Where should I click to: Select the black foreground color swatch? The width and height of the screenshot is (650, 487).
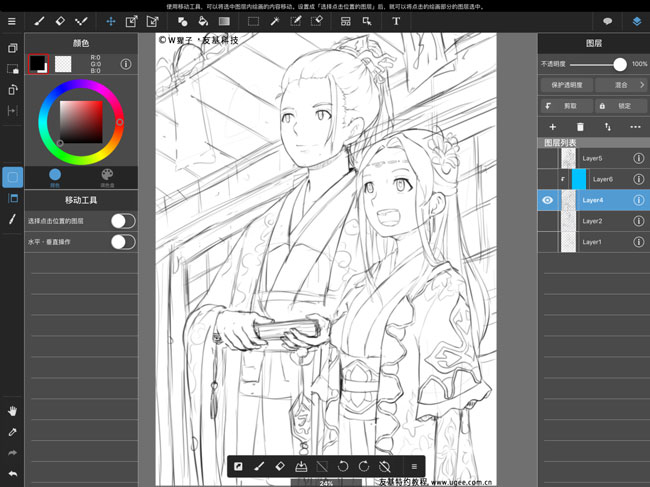[38, 64]
